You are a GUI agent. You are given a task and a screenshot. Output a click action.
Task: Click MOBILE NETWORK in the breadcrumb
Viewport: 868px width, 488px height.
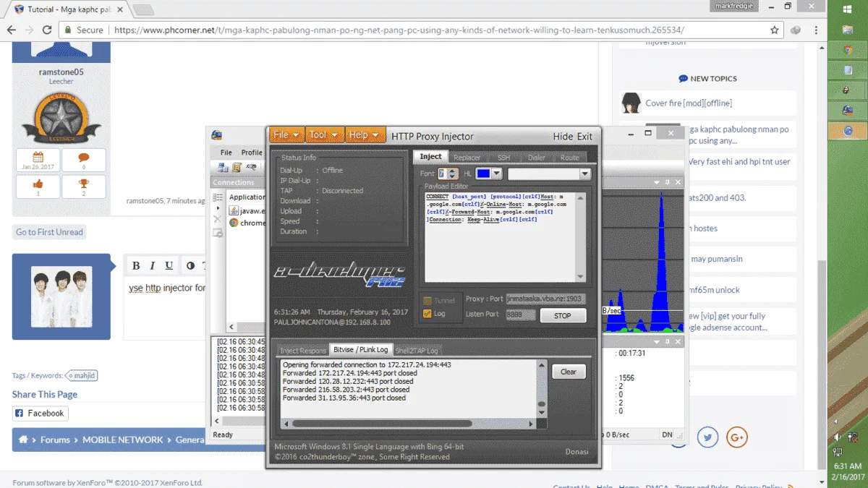(x=123, y=440)
